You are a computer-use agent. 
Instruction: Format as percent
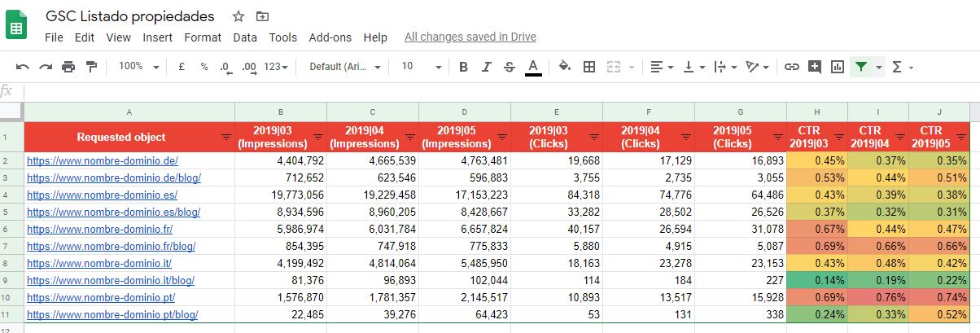pos(203,67)
